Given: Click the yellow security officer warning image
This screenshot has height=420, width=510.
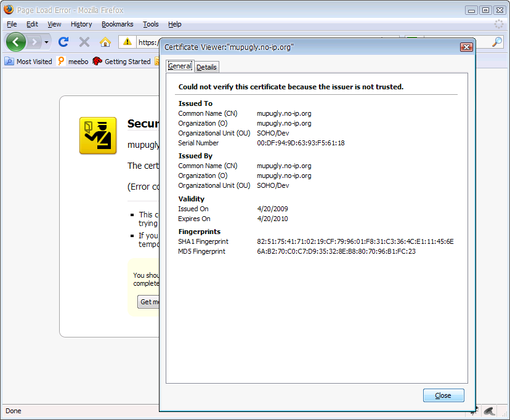Looking at the screenshot, I should 98,135.
